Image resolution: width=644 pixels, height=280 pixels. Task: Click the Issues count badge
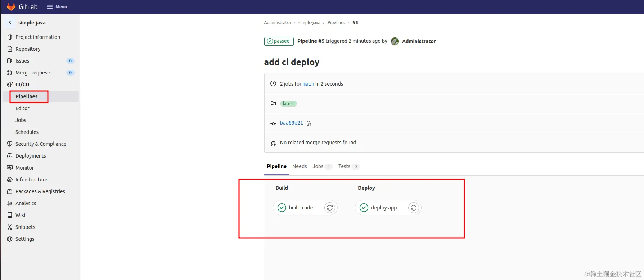(71, 61)
